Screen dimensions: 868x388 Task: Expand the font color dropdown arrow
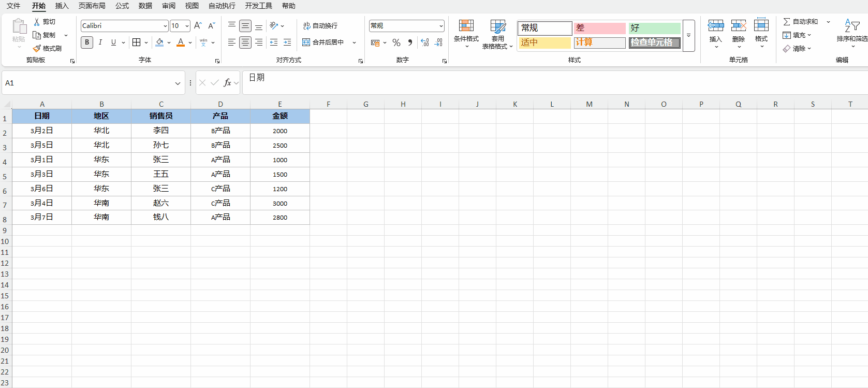pos(190,42)
